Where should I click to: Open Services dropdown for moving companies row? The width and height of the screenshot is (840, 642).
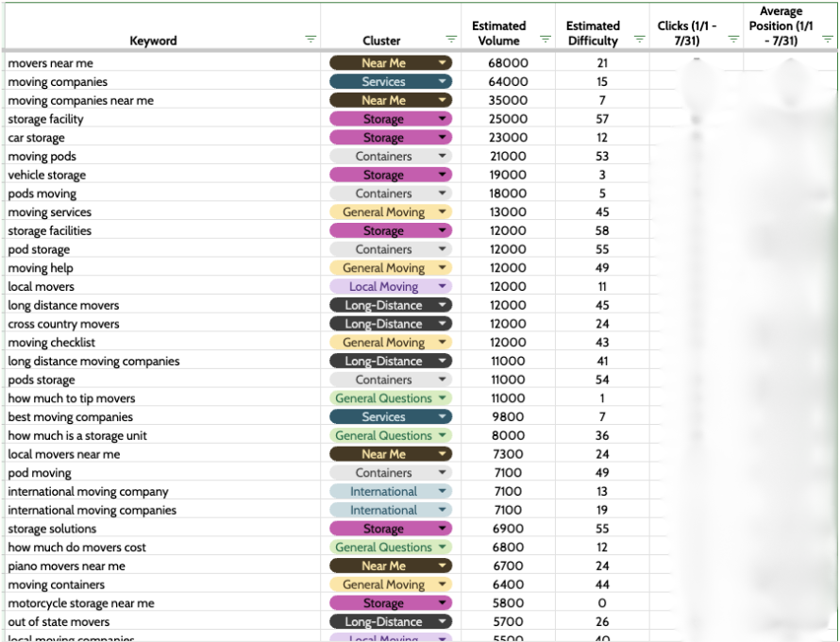(442, 81)
